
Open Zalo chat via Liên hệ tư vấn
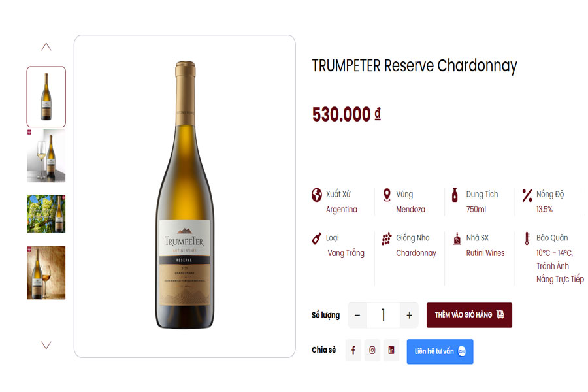click(x=440, y=350)
